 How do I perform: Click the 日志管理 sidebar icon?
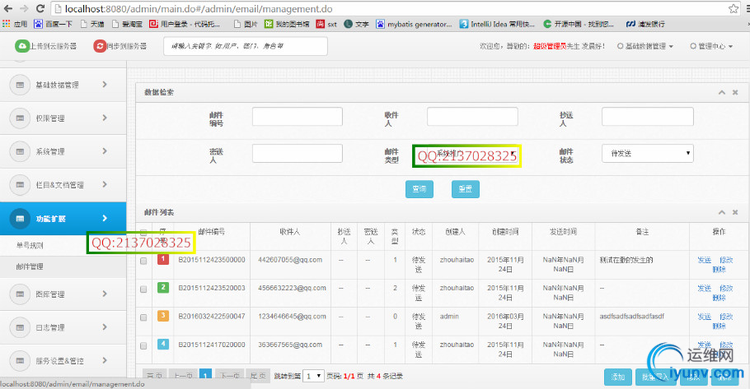[20, 328]
